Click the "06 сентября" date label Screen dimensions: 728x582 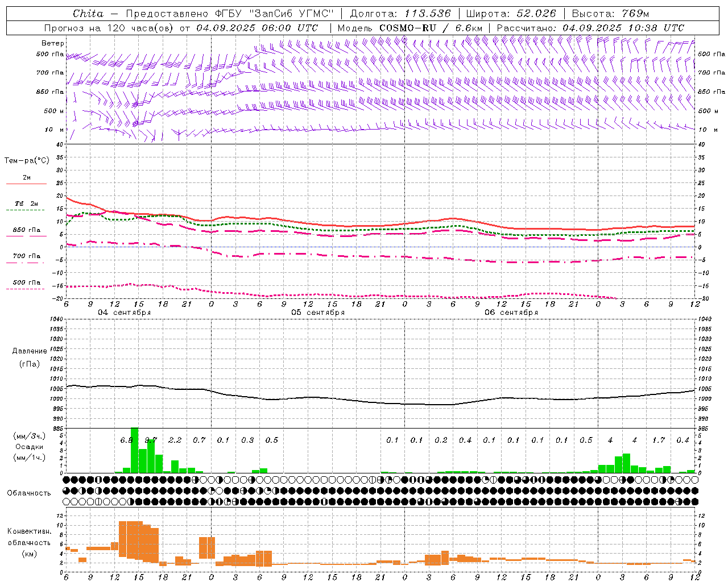(511, 313)
